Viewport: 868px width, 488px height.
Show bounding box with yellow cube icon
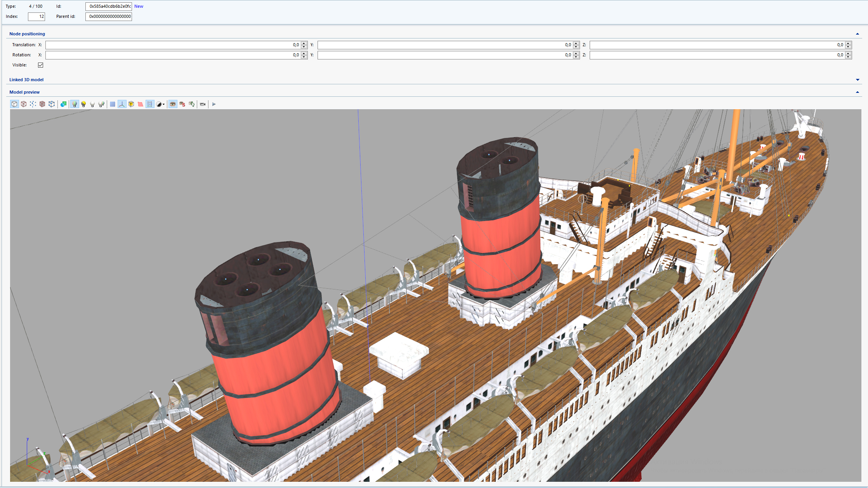131,104
